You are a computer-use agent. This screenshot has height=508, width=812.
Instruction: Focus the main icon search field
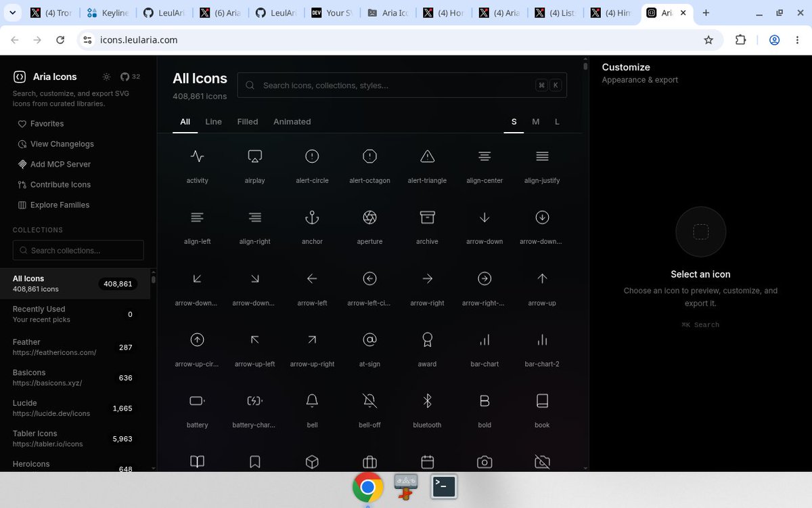(x=402, y=85)
